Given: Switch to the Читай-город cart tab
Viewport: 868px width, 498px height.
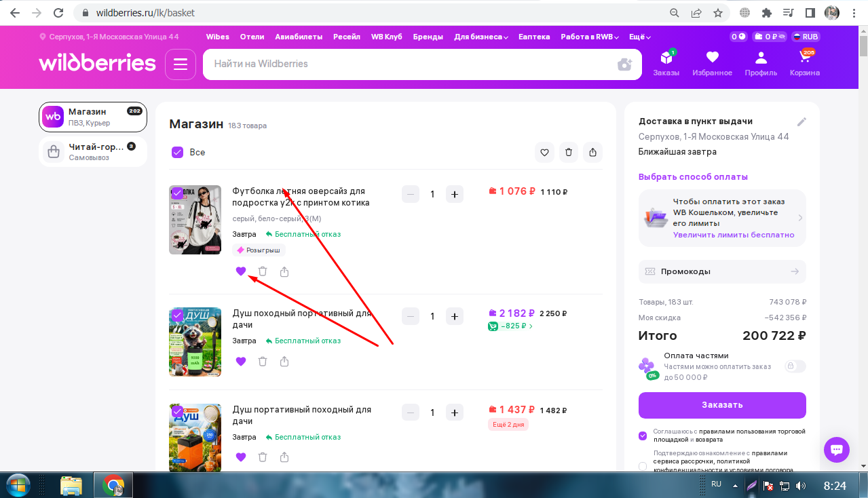Looking at the screenshot, I should pyautogui.click(x=93, y=152).
